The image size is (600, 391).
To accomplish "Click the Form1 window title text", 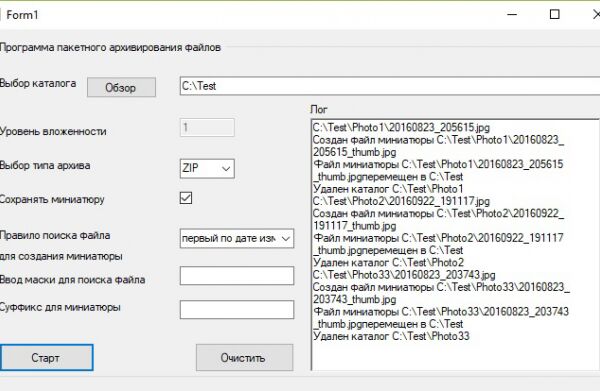I will coord(22,15).
